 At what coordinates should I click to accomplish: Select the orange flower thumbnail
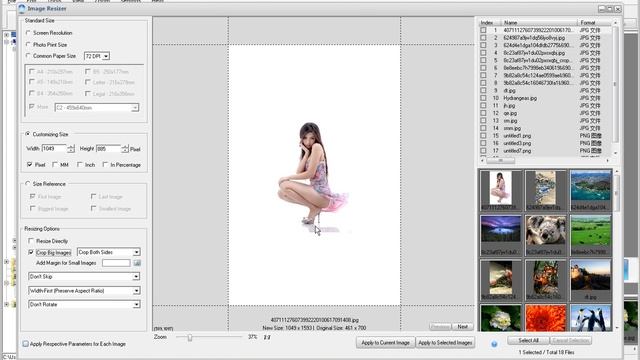point(546,318)
